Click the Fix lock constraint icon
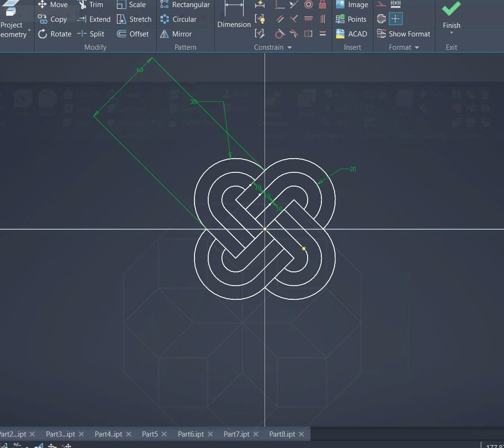The width and height of the screenshot is (504, 448). [323, 5]
